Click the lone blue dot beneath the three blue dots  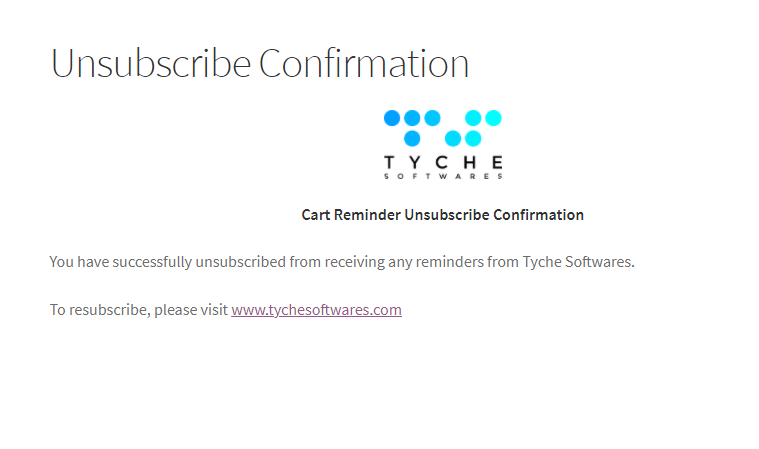412,139
